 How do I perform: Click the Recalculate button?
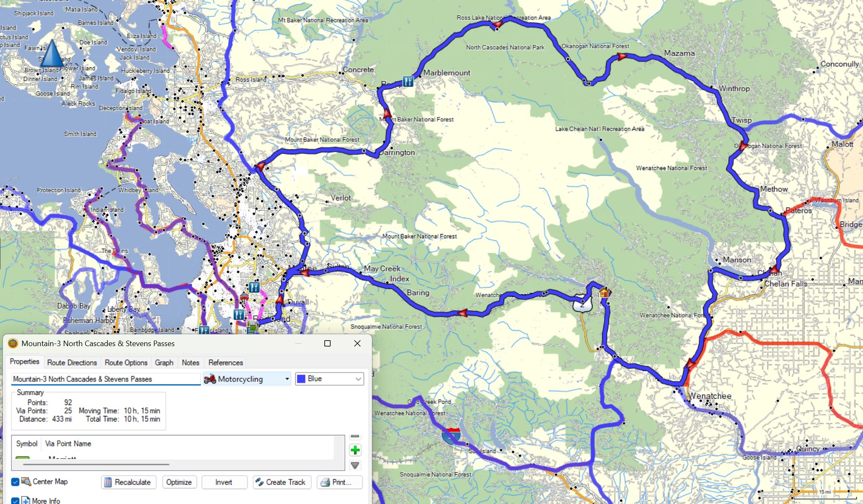(x=128, y=482)
